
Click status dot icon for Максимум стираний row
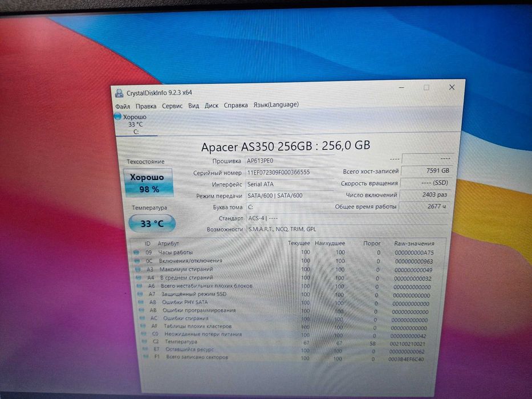click(138, 270)
